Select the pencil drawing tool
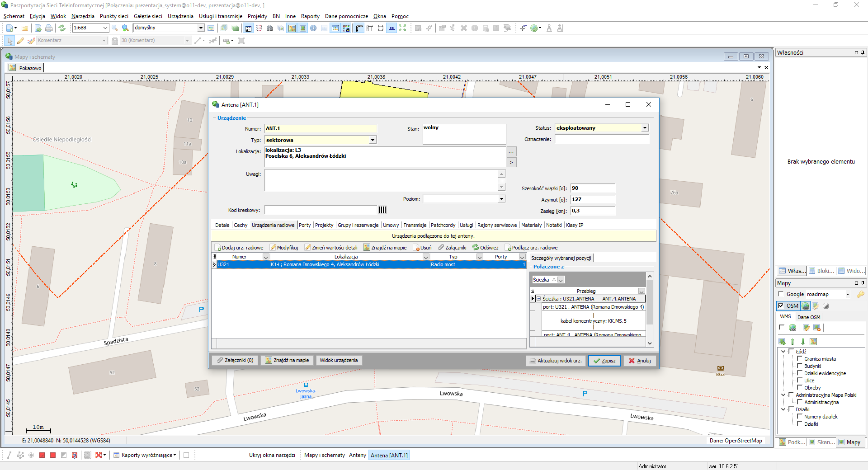This screenshot has width=868, height=470. [20, 41]
